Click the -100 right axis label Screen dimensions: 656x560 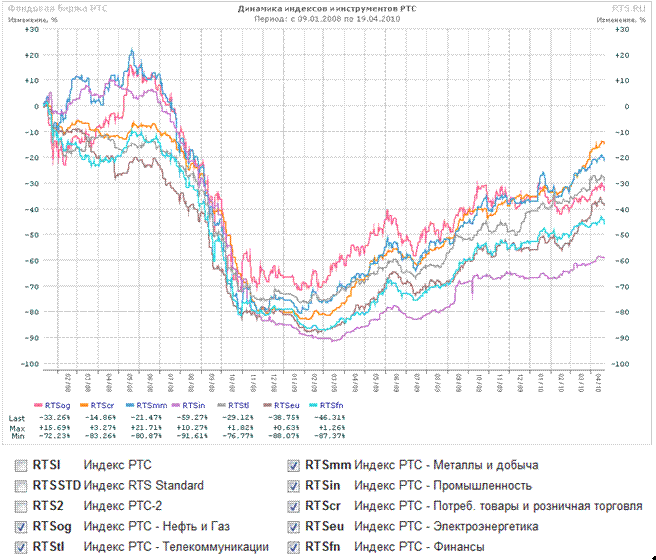click(620, 364)
